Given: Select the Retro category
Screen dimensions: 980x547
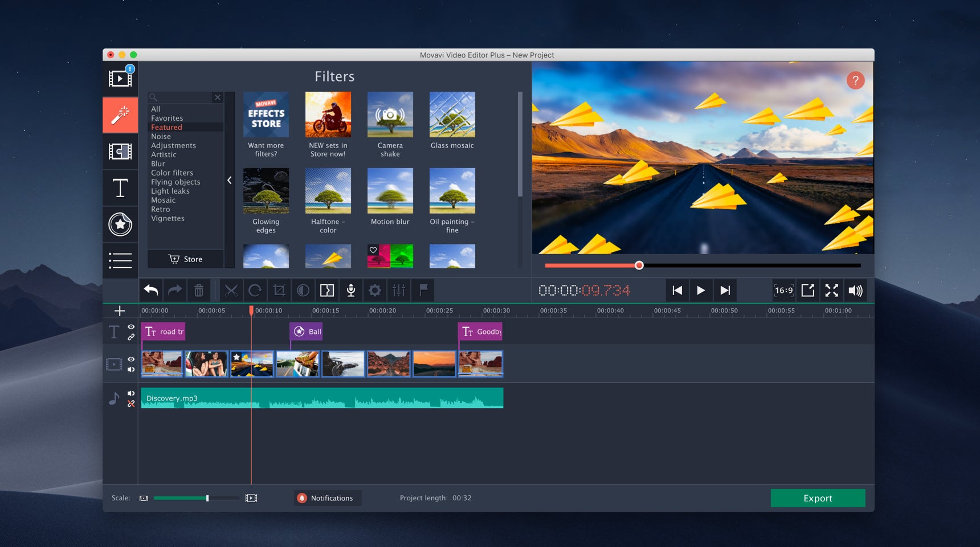Looking at the screenshot, I should coord(161,209).
